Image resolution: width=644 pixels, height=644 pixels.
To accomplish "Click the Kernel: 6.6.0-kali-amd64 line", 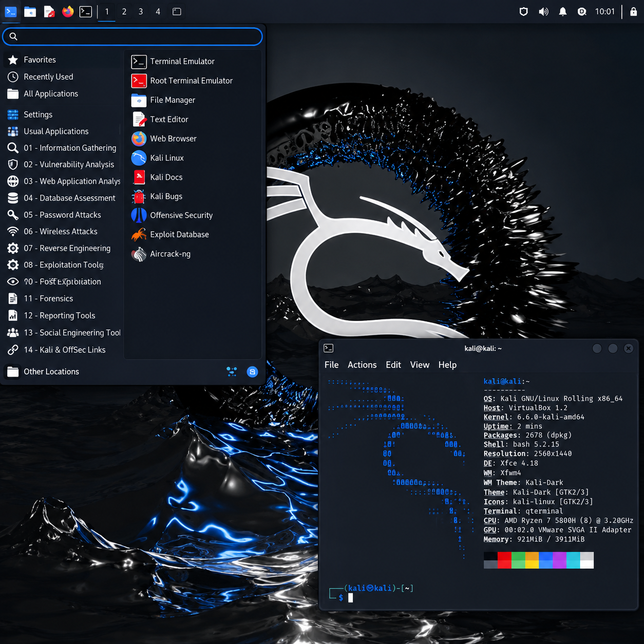I will pyautogui.click(x=534, y=417).
